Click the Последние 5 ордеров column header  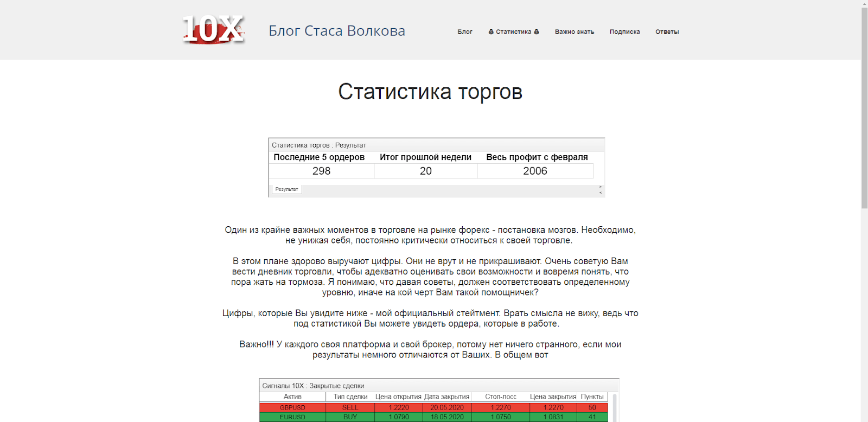pyautogui.click(x=319, y=157)
